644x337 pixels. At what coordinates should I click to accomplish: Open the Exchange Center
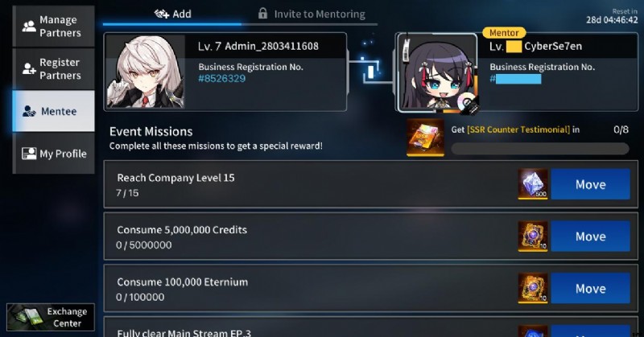[51, 317]
